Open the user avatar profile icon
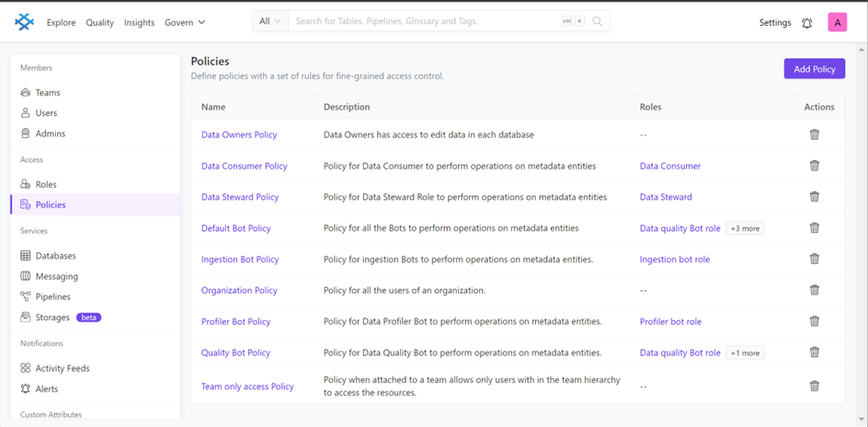This screenshot has width=868, height=427. [837, 23]
